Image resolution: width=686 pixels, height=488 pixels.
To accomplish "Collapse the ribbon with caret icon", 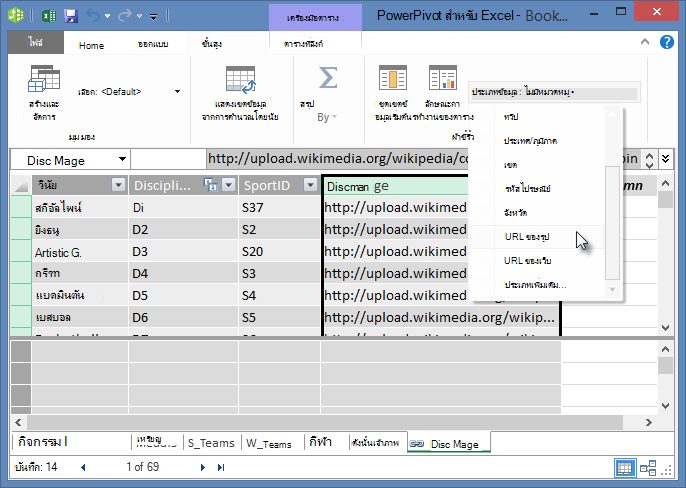I will point(644,42).
